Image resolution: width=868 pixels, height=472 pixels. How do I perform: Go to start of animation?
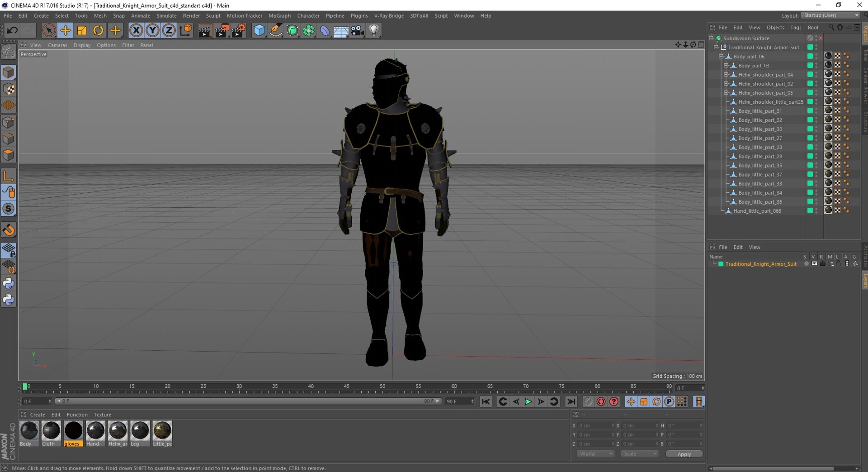[486, 402]
